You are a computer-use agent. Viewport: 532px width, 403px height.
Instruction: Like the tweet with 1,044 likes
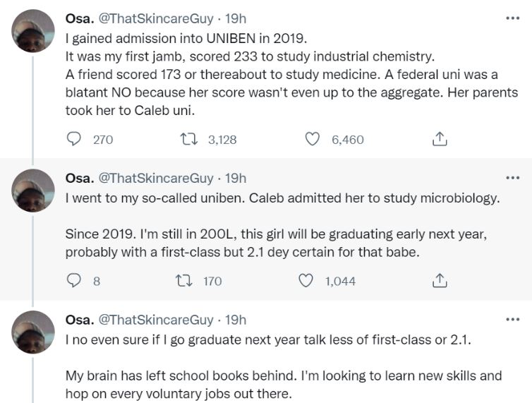[306, 281]
